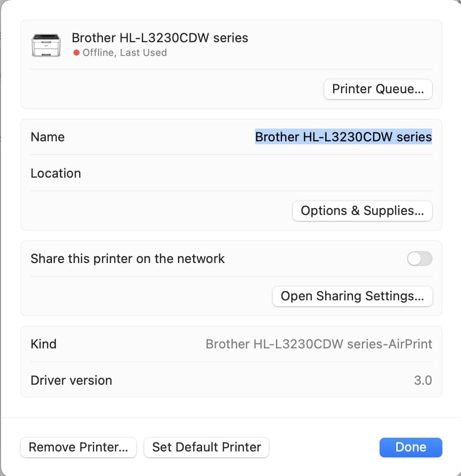The height and width of the screenshot is (476, 461).
Task: Click the Driver version label
Action: (x=71, y=380)
